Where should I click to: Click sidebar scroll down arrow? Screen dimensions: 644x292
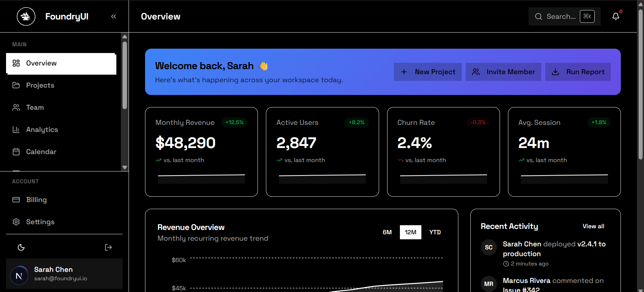tap(125, 167)
